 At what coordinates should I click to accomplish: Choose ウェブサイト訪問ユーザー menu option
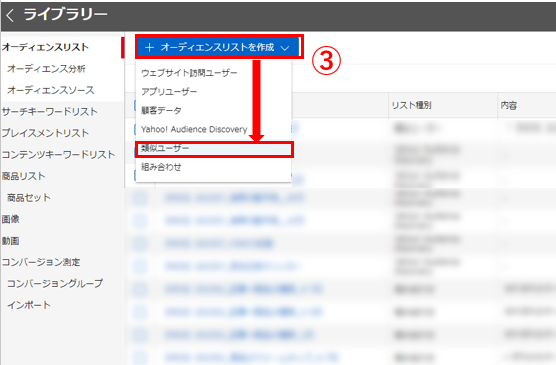click(189, 73)
